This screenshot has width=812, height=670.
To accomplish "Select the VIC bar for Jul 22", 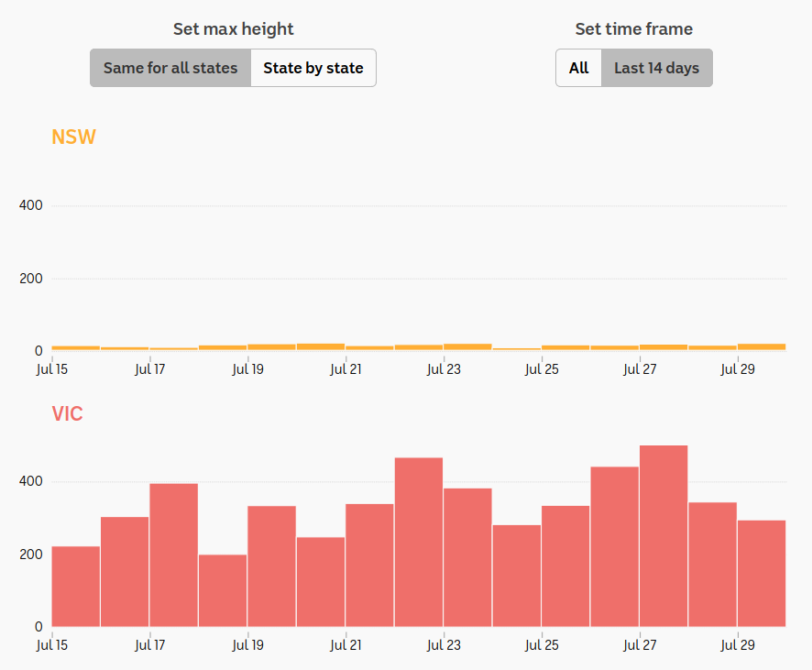I will (x=419, y=542).
